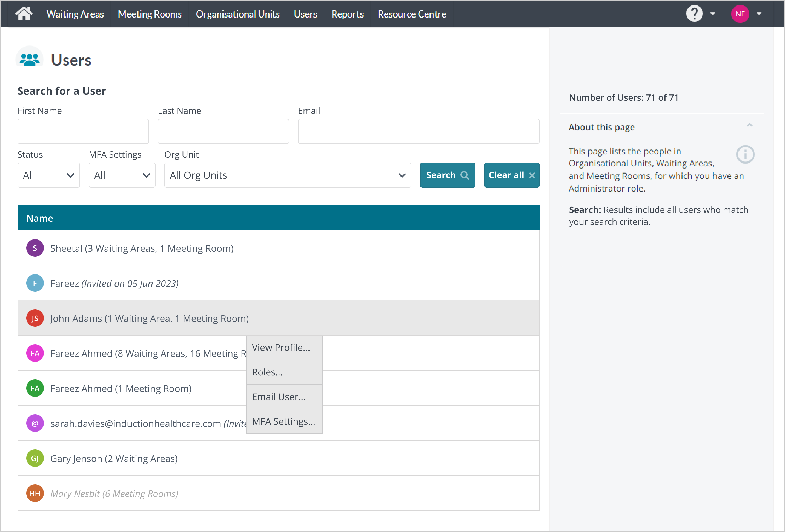
Task: Open Organisational Units in the navigation bar
Action: [x=237, y=14]
